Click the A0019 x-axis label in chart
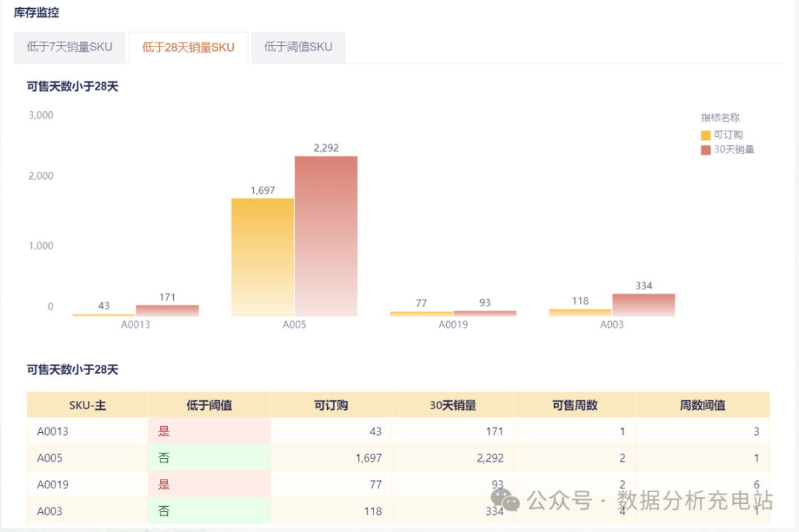799x532 pixels. (453, 325)
